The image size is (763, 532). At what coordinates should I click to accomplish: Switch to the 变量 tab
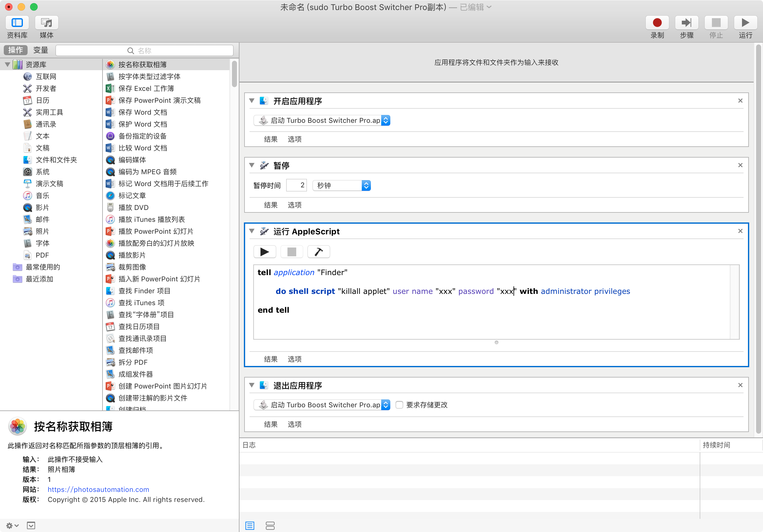pos(41,50)
